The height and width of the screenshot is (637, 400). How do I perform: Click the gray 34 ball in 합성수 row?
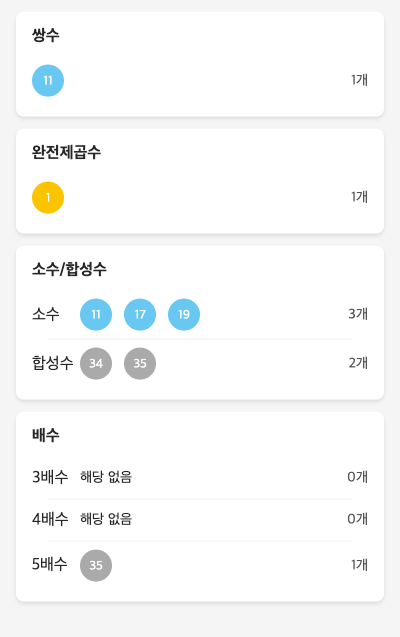point(96,363)
